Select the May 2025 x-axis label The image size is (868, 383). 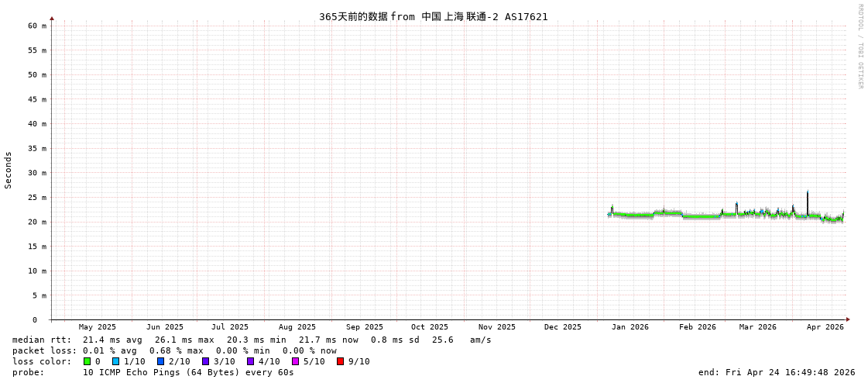97,327
